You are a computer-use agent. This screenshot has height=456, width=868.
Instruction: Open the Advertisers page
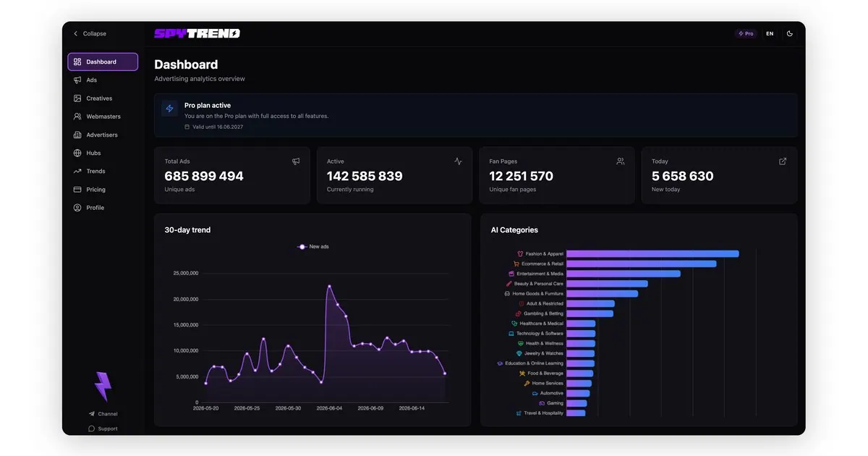(x=103, y=135)
